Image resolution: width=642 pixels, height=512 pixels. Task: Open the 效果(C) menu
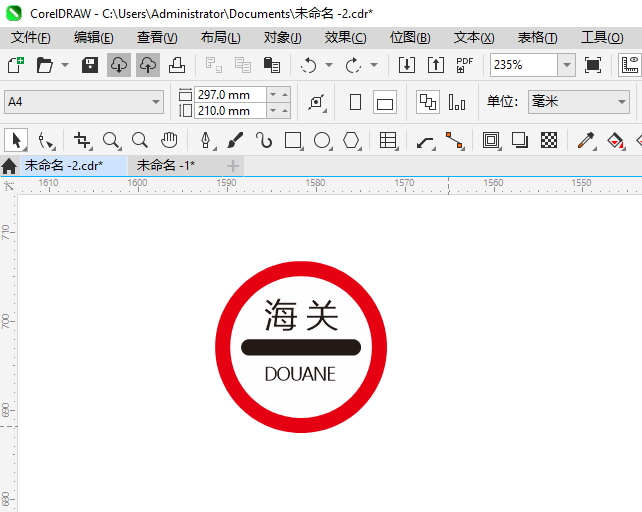(346, 38)
